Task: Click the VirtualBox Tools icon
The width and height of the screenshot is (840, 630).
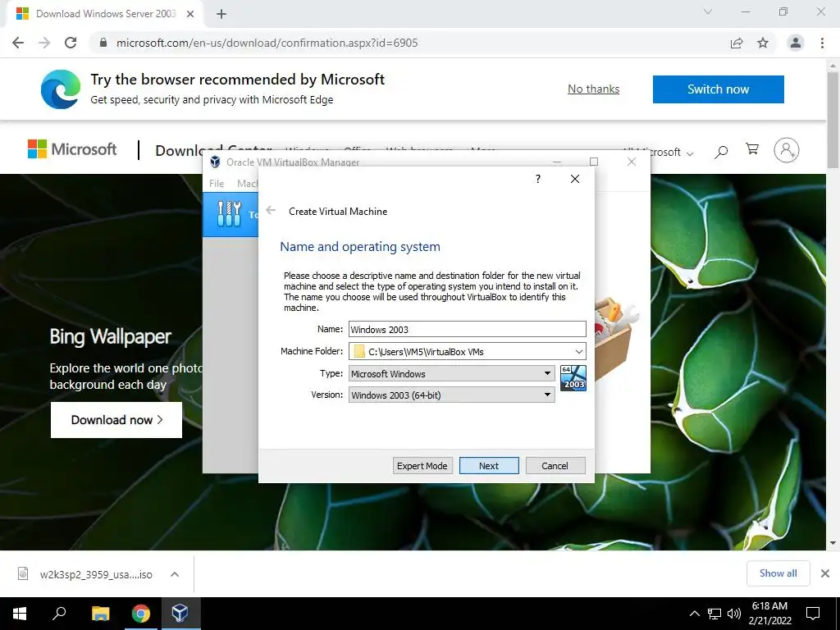Action: click(230, 214)
